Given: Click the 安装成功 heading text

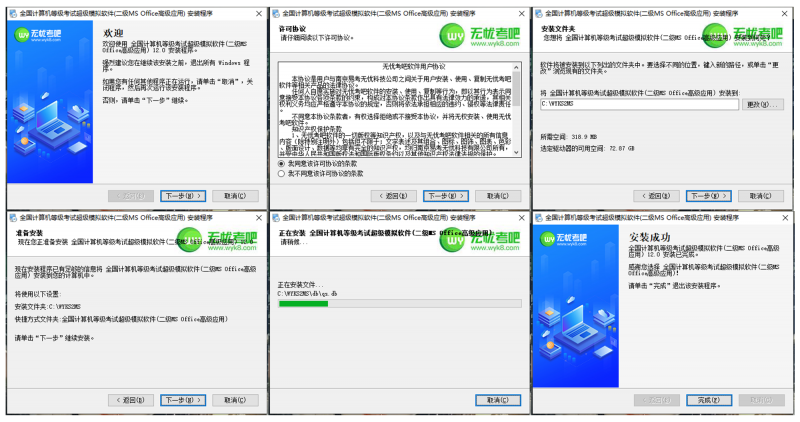Looking at the screenshot, I should 649,237.
